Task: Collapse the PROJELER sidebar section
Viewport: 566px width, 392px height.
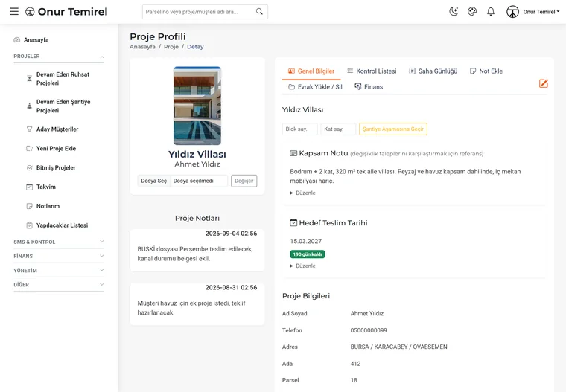Action: pos(59,57)
